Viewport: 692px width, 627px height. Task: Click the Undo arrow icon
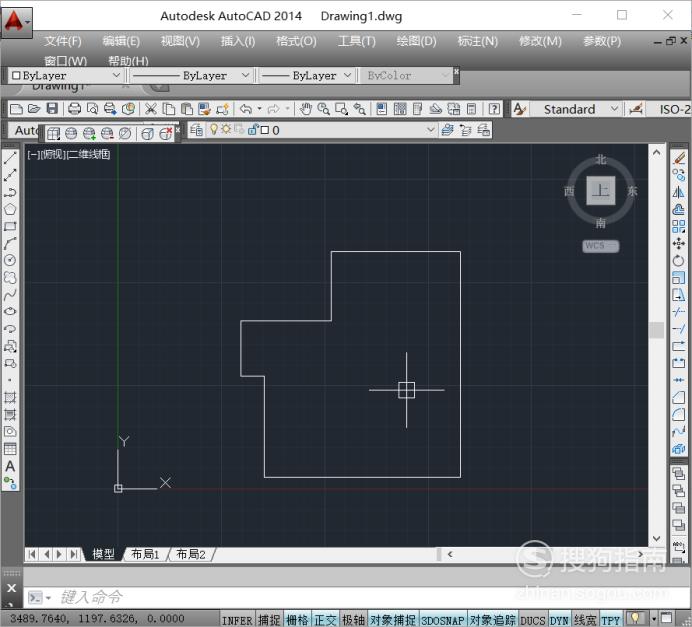click(x=245, y=109)
